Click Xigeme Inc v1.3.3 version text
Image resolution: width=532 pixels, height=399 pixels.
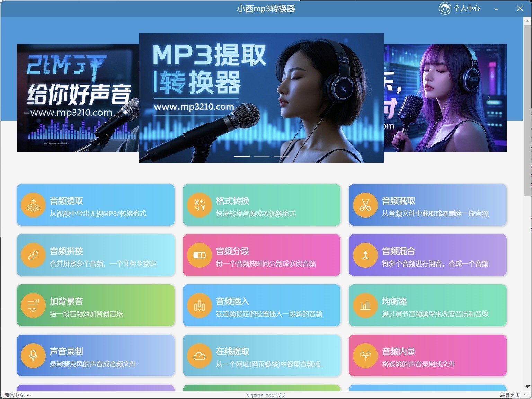(x=266, y=395)
